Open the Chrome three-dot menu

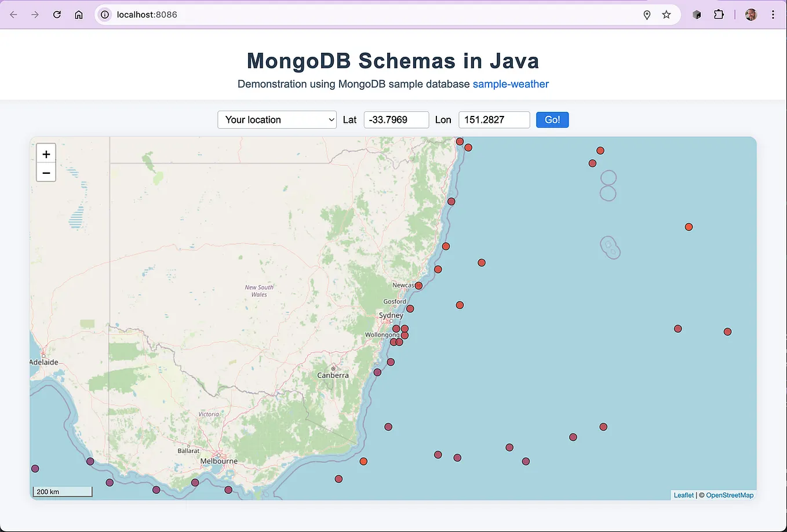click(774, 14)
